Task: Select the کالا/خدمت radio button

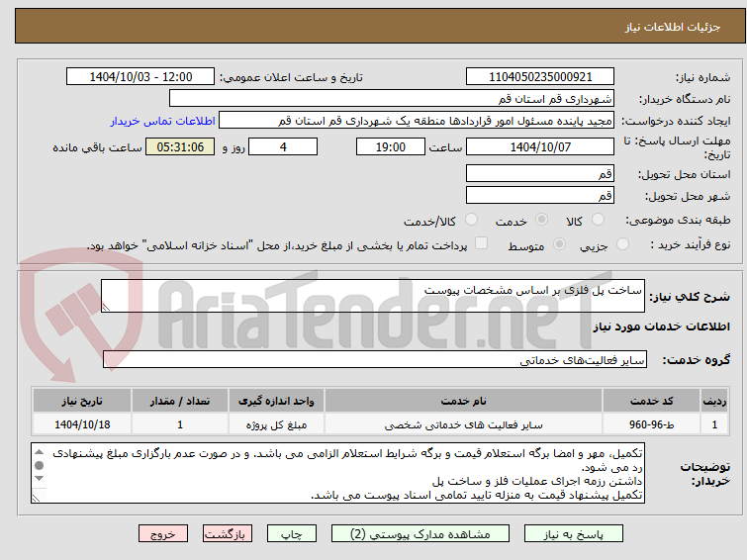Action: (471, 220)
